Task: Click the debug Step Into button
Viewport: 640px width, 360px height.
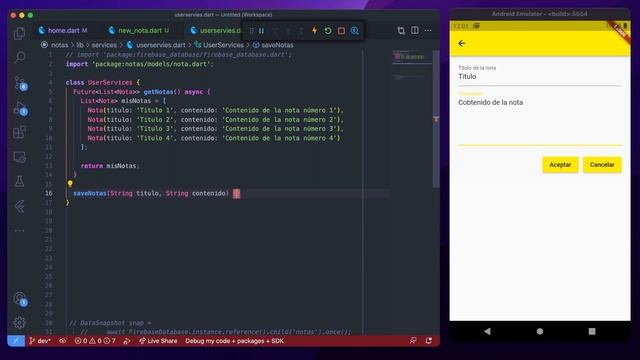Action: pyautogui.click(x=288, y=31)
